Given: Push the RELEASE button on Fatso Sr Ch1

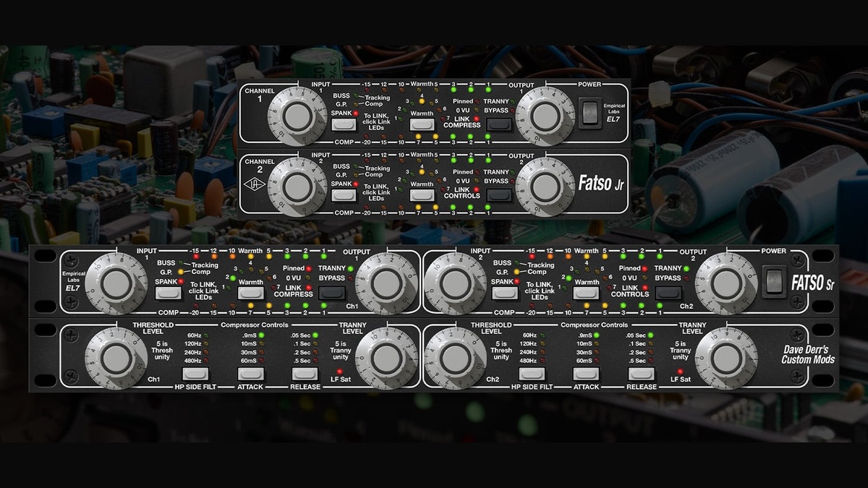Looking at the screenshot, I should point(305,374).
